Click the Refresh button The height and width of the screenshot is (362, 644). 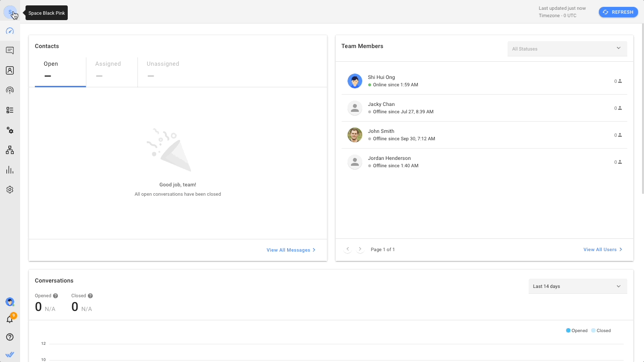pos(618,12)
